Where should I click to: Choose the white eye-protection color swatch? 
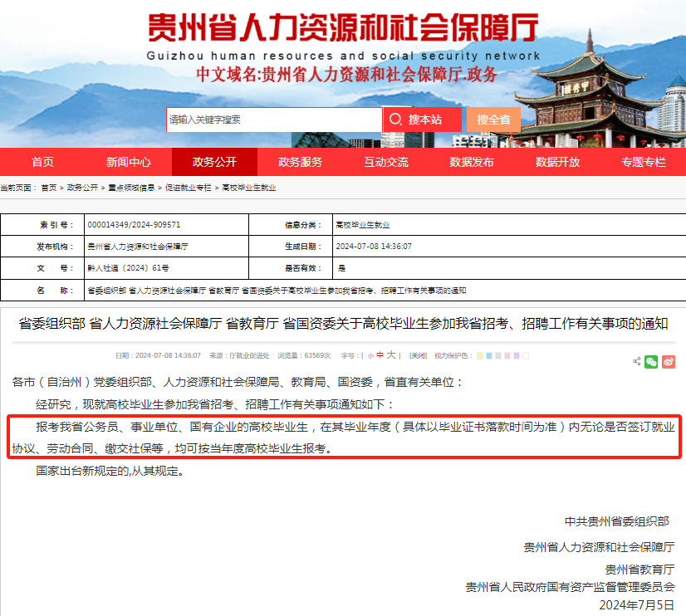click(526, 355)
